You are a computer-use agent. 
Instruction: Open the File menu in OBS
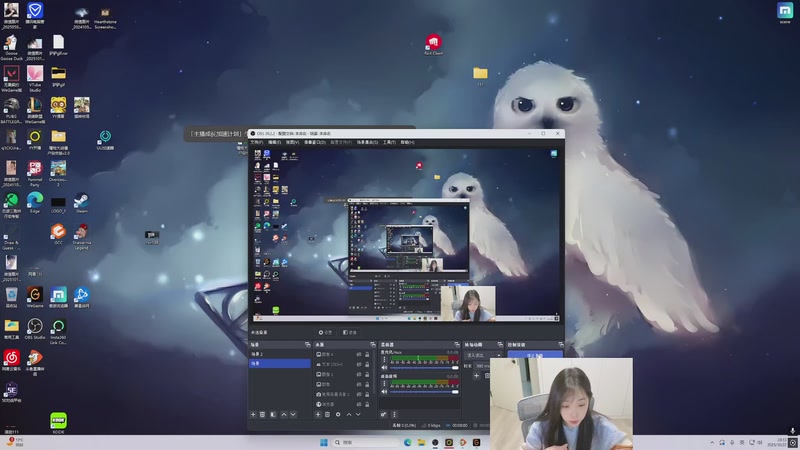(257, 142)
